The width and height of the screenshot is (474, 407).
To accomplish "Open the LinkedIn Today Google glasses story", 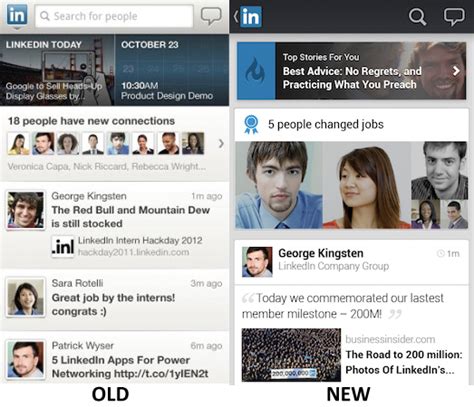I will [x=57, y=70].
